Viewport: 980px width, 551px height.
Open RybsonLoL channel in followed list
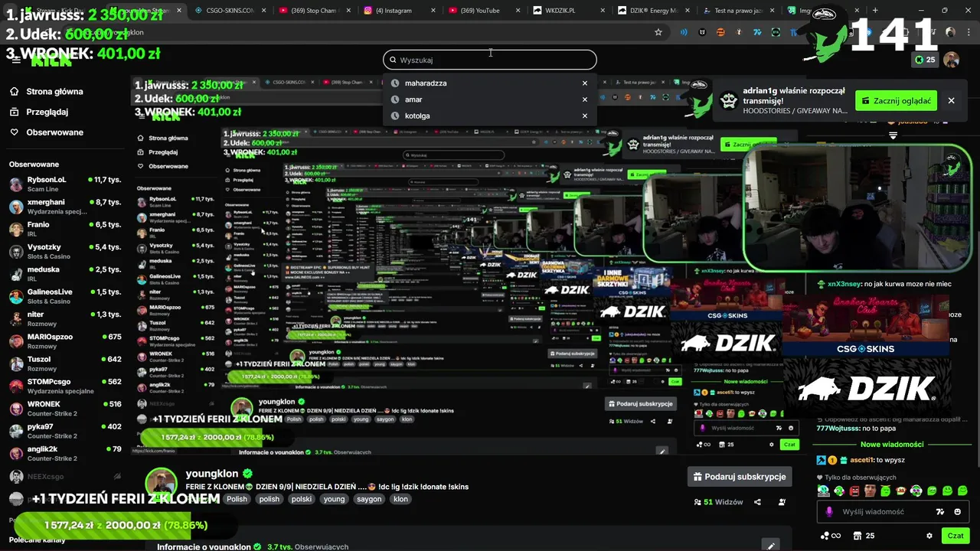[x=65, y=184]
